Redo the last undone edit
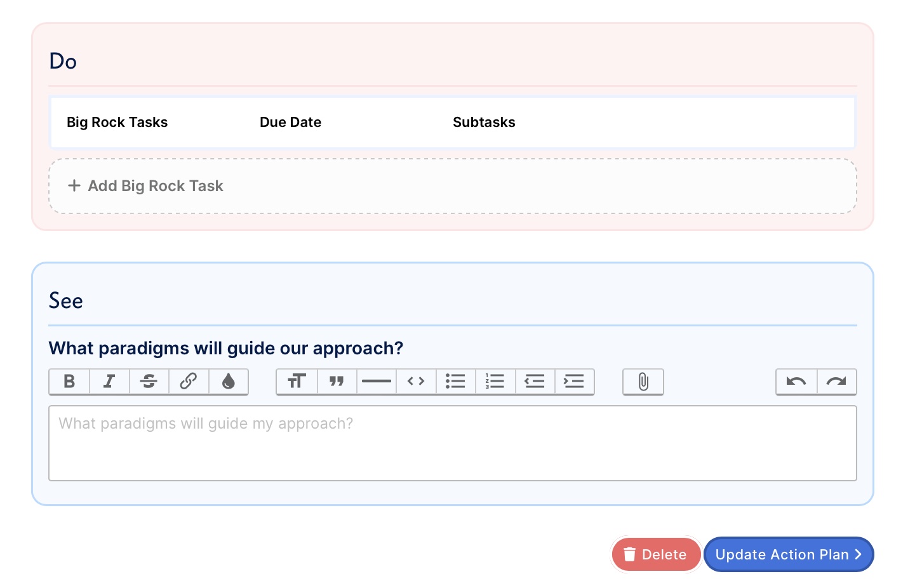 point(836,382)
